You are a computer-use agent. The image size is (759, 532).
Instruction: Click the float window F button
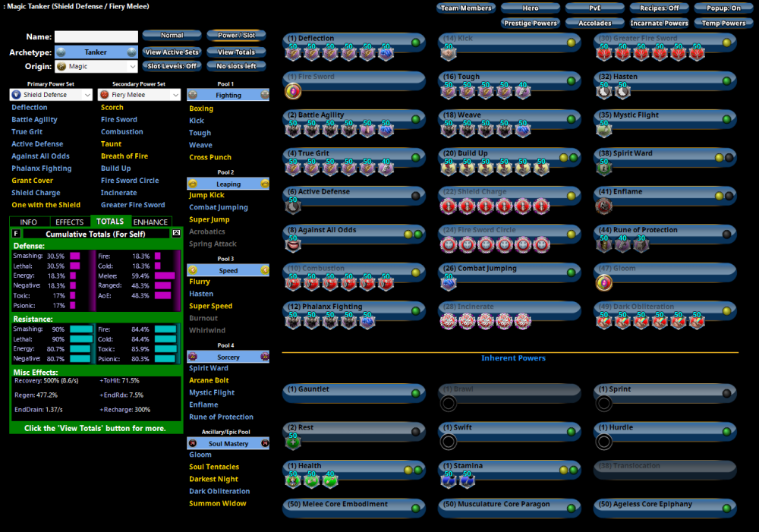coord(17,234)
